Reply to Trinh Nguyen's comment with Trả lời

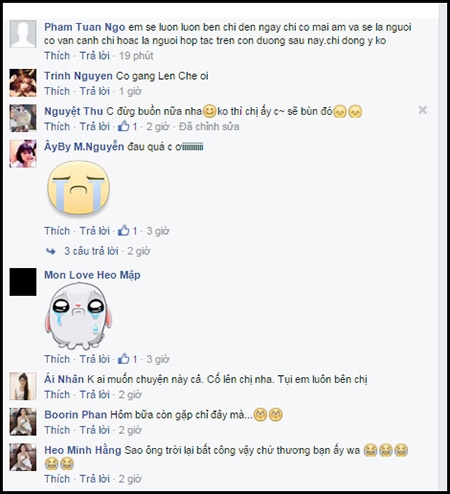95,91
